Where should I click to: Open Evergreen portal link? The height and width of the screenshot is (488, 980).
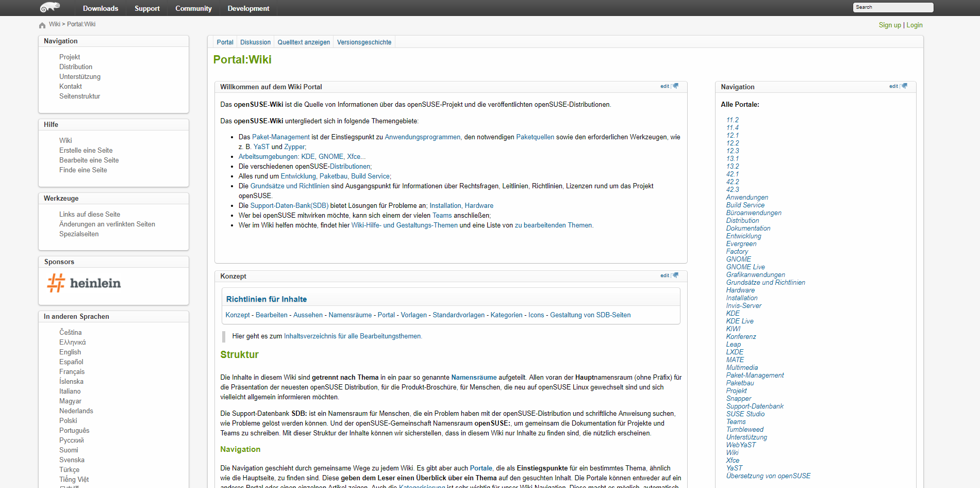click(741, 244)
